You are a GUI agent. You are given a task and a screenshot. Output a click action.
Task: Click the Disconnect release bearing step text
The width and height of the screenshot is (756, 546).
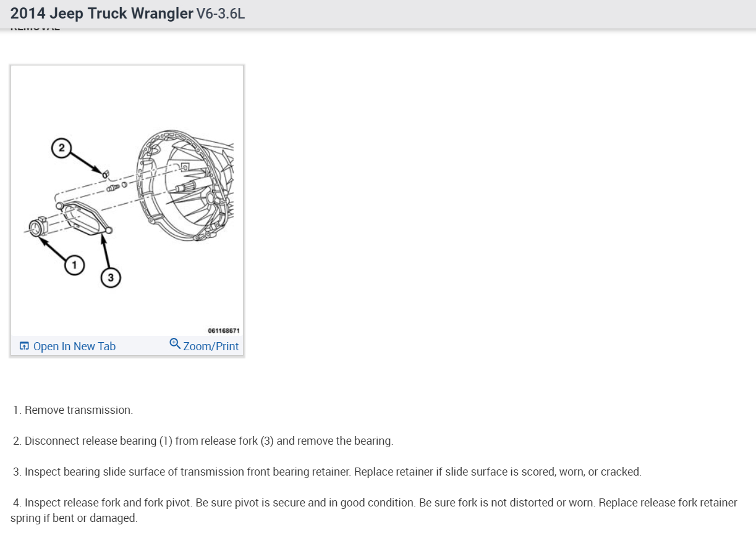coord(203,441)
